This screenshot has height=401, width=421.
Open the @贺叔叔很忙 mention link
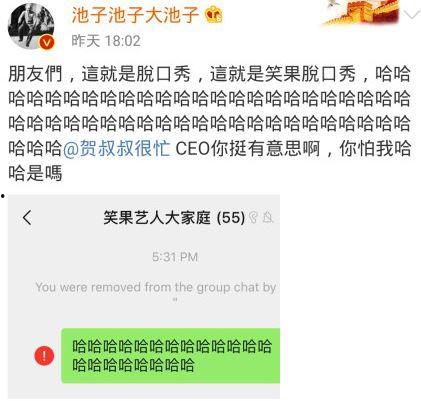[116, 149]
